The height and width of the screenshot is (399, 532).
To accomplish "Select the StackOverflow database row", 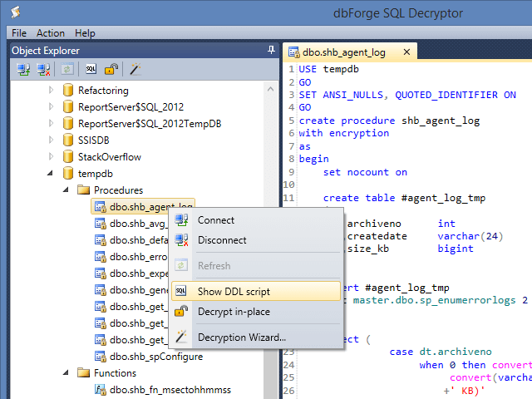I will (109, 157).
